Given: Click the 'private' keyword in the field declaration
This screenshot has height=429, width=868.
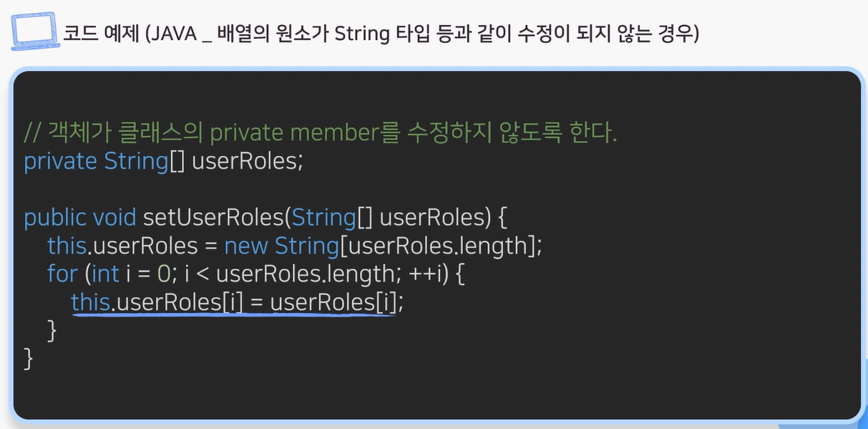Looking at the screenshot, I should tap(60, 160).
